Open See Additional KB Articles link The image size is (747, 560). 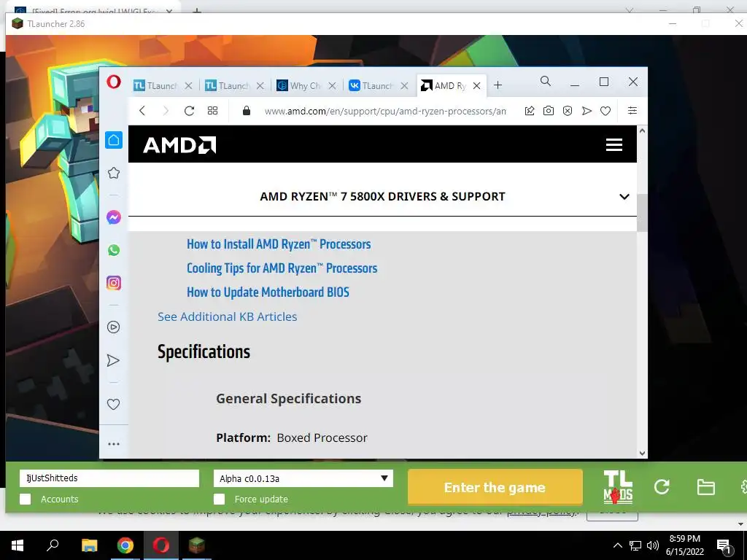click(x=228, y=316)
